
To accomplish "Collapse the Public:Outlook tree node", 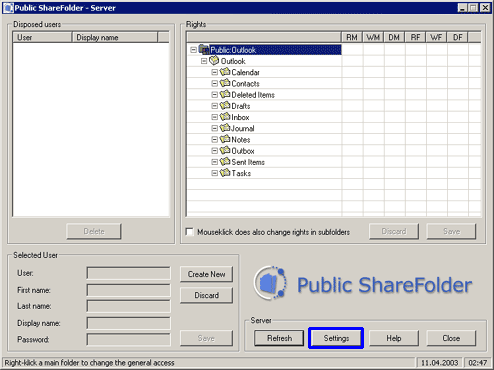I will pyautogui.click(x=193, y=50).
